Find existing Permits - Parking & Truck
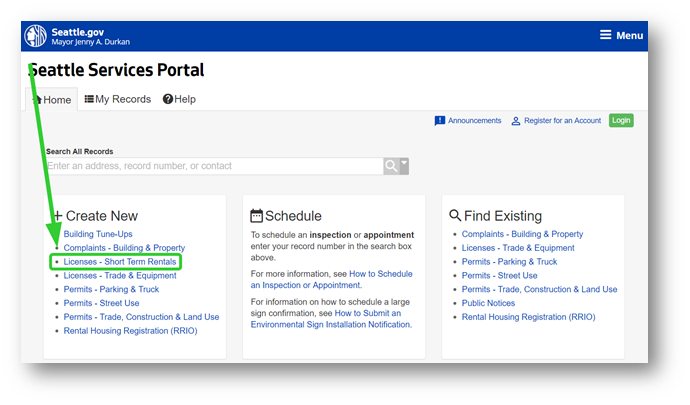Viewport: 690px width, 405px height. click(x=509, y=262)
